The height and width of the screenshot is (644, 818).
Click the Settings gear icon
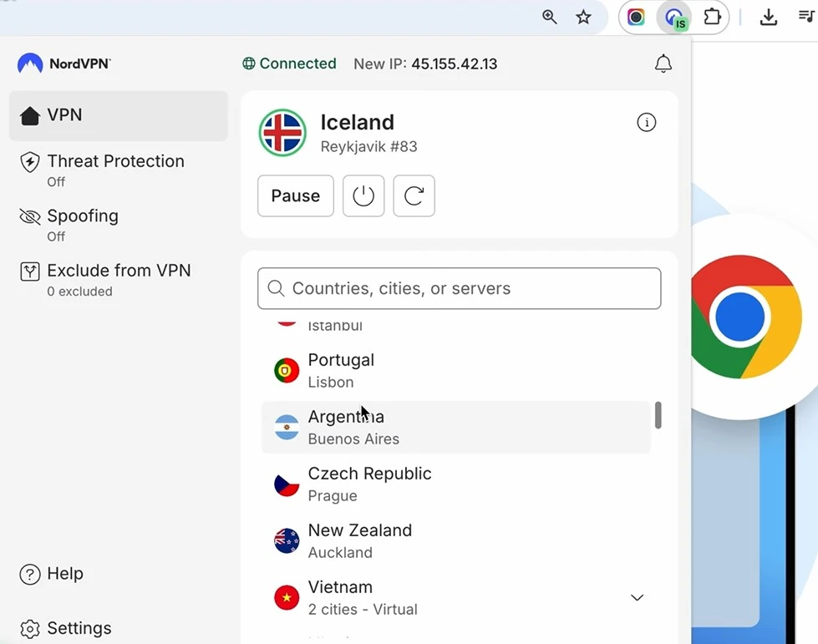30,630
